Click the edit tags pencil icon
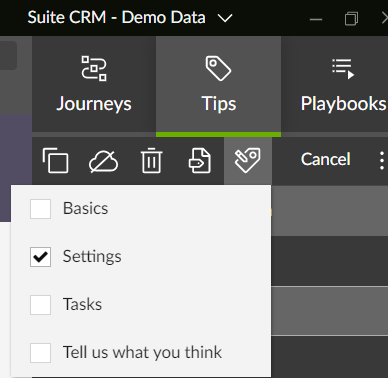Screen dimensions: 388x378 pos(247,161)
